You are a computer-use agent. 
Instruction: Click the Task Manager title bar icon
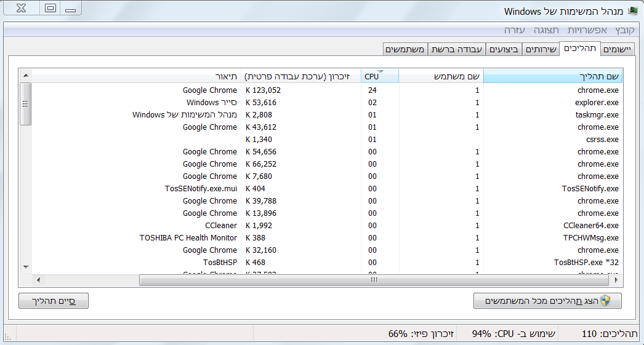pos(633,11)
